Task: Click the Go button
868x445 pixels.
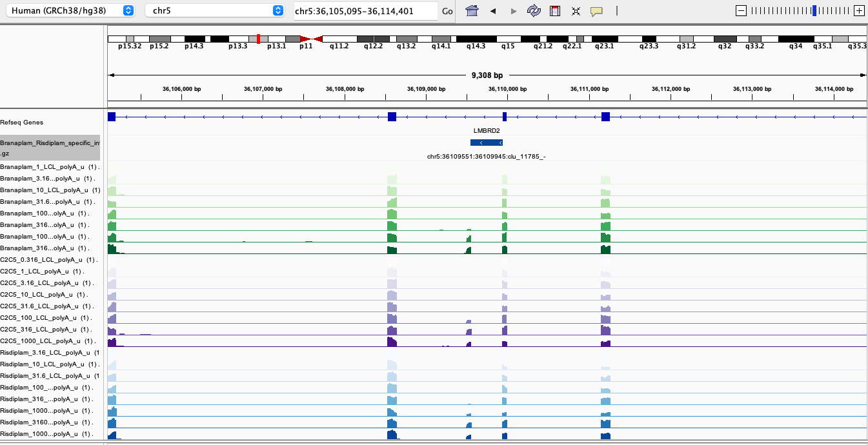Action: click(447, 11)
